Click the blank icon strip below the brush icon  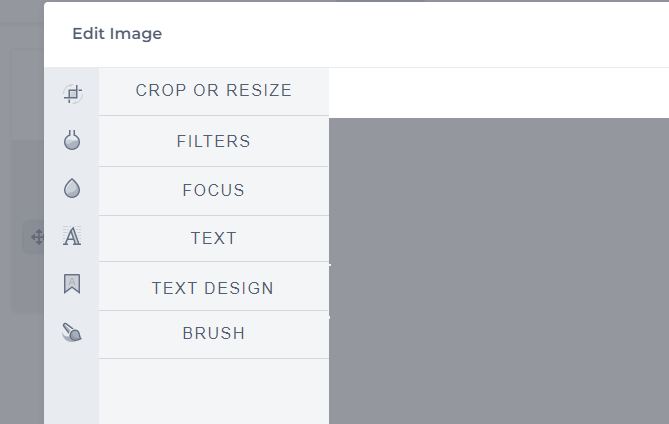tap(72, 386)
